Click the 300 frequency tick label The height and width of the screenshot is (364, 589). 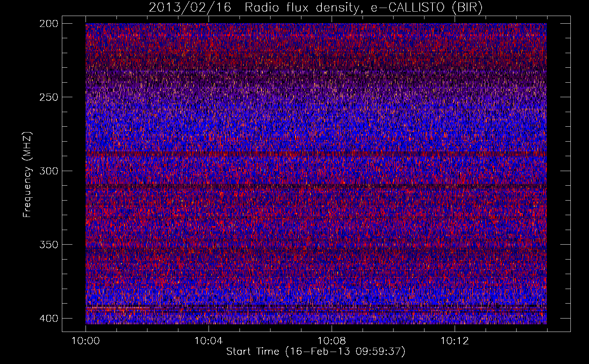pyautogui.click(x=49, y=171)
